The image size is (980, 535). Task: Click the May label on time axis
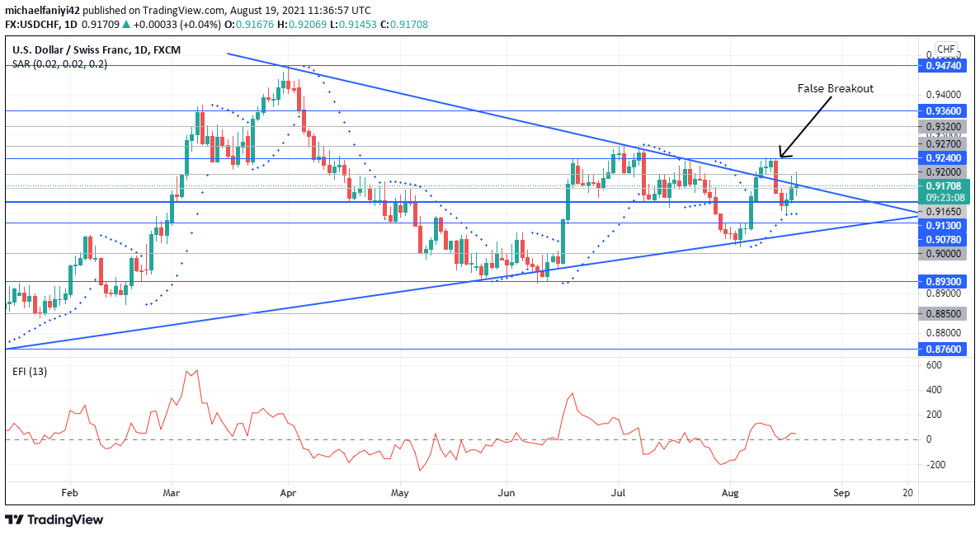click(399, 493)
